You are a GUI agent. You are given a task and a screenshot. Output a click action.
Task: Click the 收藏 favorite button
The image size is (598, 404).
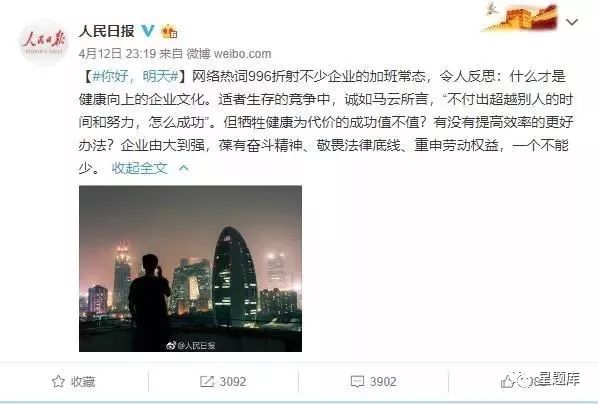point(73,381)
